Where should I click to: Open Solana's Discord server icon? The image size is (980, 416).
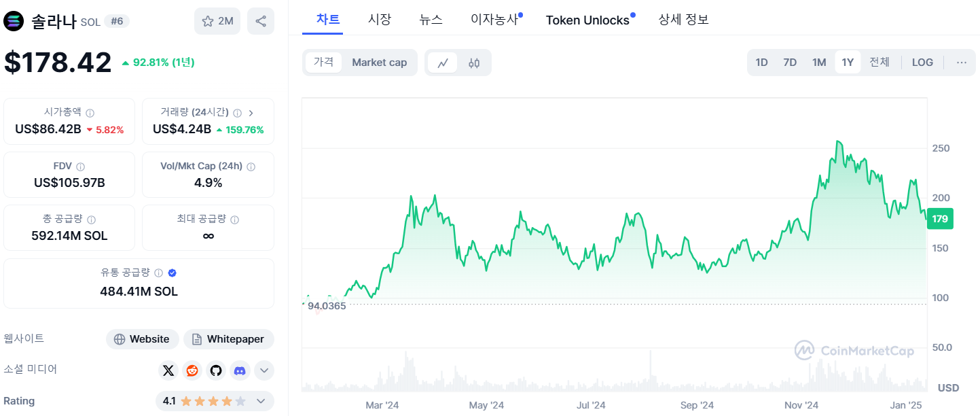pyautogui.click(x=239, y=370)
